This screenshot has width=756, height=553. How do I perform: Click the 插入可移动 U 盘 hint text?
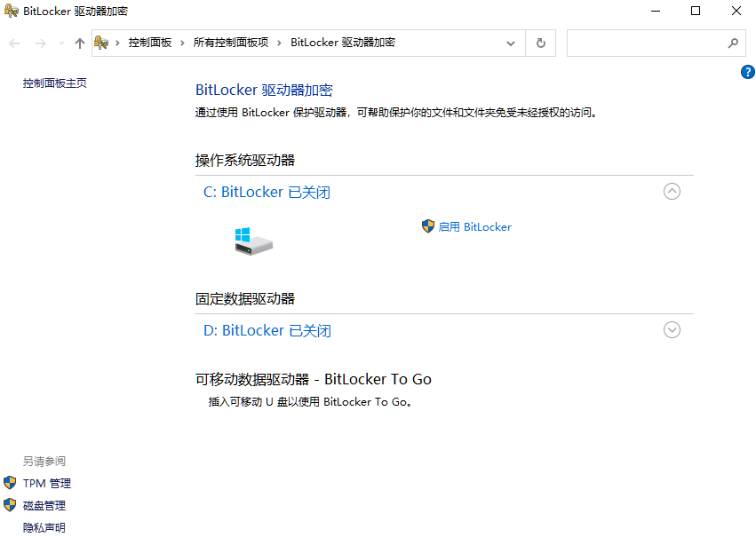(x=310, y=402)
